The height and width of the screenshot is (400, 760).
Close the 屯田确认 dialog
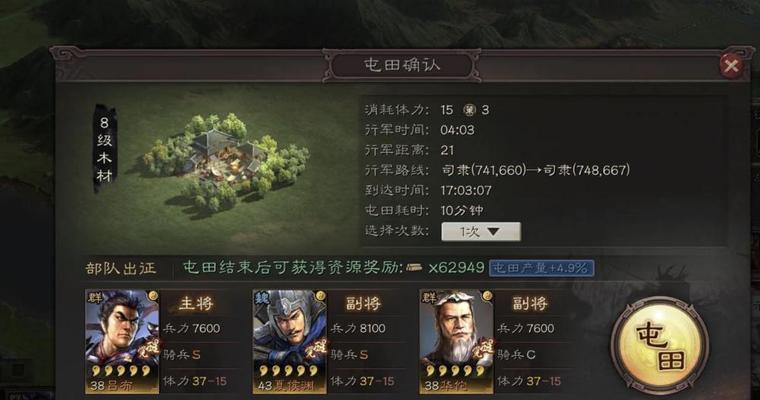tap(731, 65)
